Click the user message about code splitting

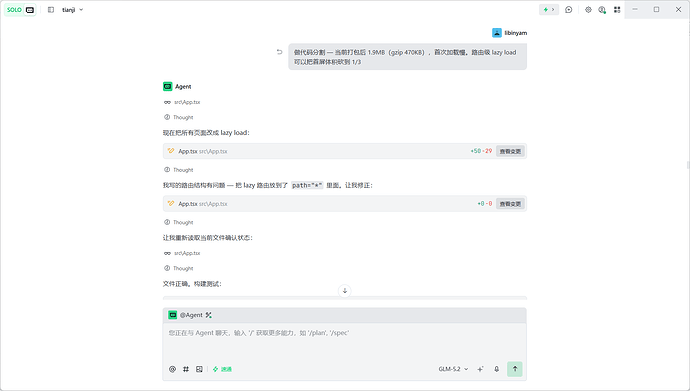407,57
